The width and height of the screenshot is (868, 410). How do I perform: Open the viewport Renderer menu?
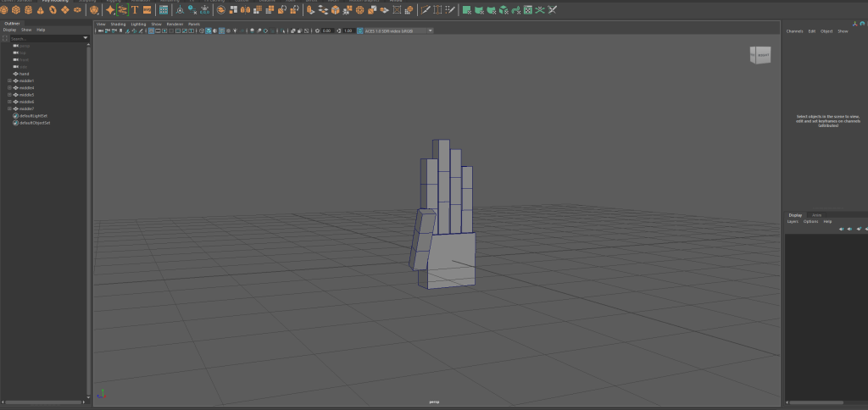[x=175, y=25]
